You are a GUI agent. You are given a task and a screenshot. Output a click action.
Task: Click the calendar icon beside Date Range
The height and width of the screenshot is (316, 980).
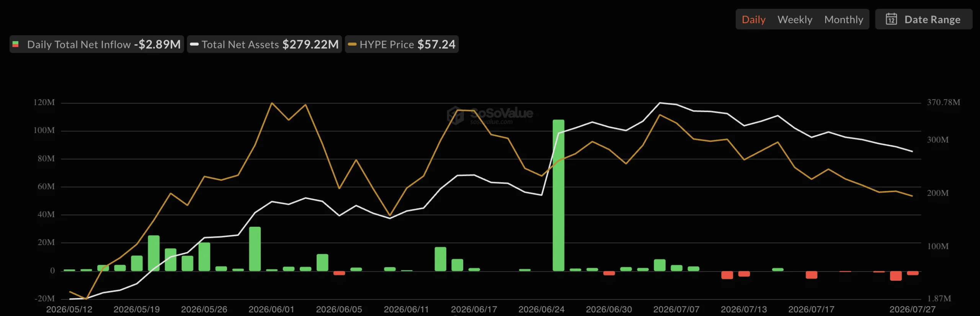point(891,19)
